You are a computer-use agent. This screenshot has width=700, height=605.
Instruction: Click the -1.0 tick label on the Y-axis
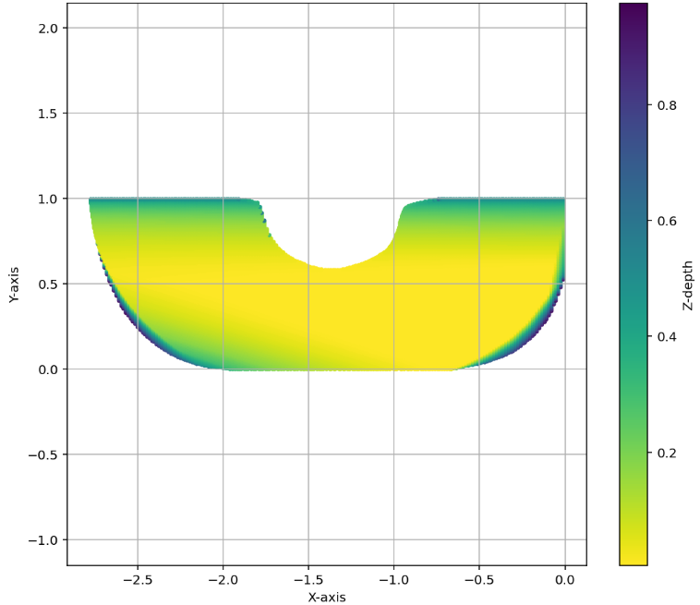42,539
